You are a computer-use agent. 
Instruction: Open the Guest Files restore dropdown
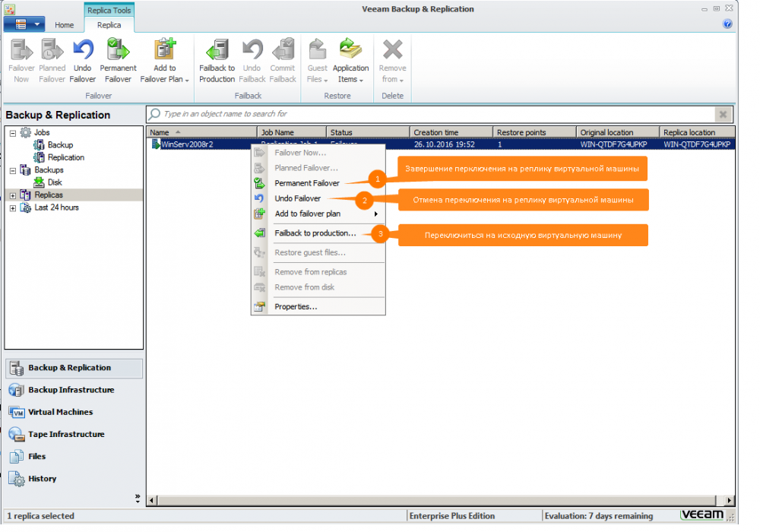click(318, 61)
